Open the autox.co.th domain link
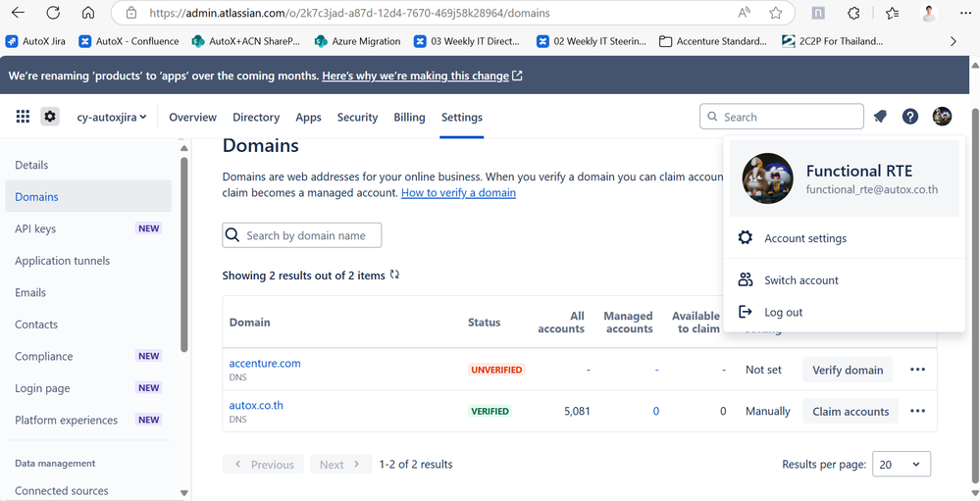The height and width of the screenshot is (501, 980). (256, 405)
